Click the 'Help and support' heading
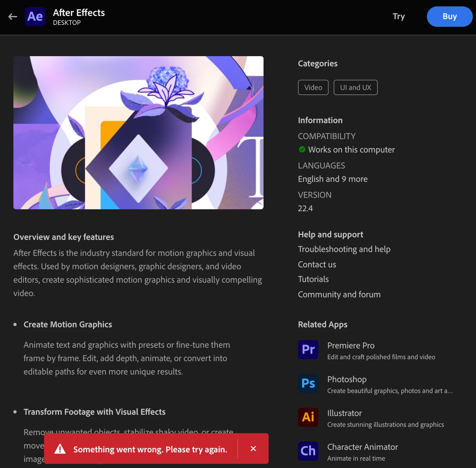Screen dimensions: 476x468 [331, 234]
